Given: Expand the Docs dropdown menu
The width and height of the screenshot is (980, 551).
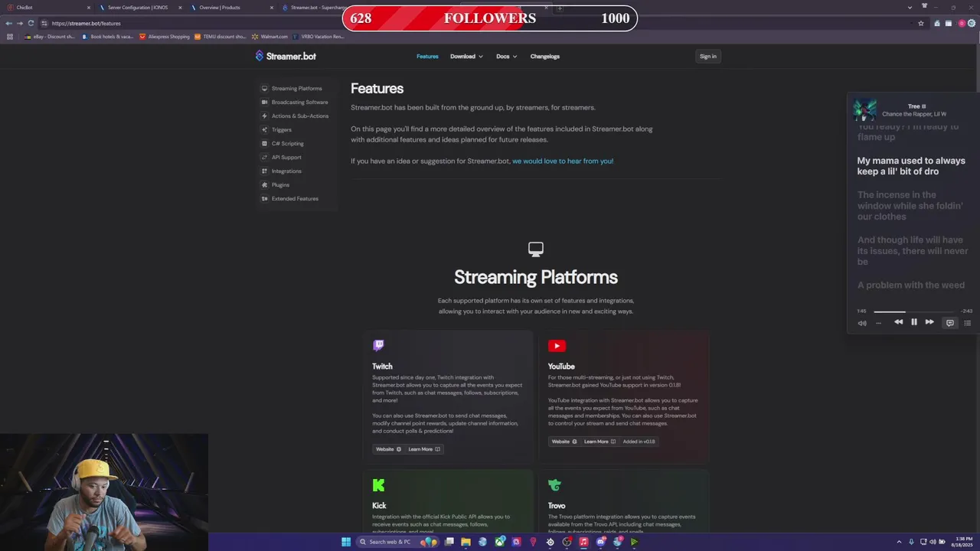Looking at the screenshot, I should click(x=506, y=56).
